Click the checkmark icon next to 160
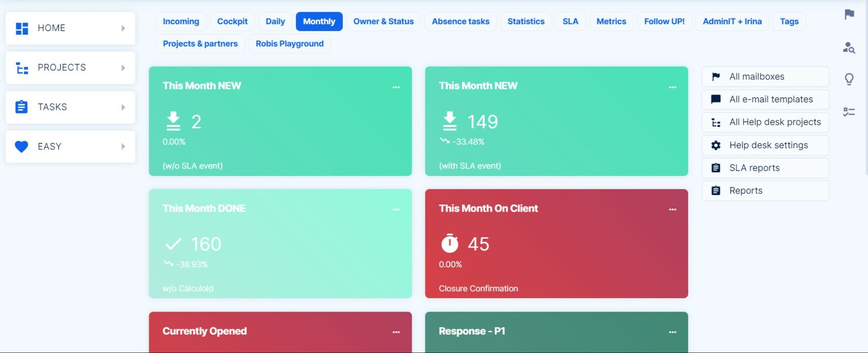Image resolution: width=868 pixels, height=353 pixels. point(174,244)
